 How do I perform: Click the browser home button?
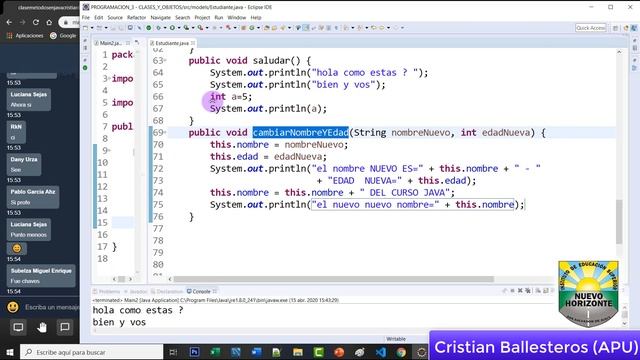point(49,22)
